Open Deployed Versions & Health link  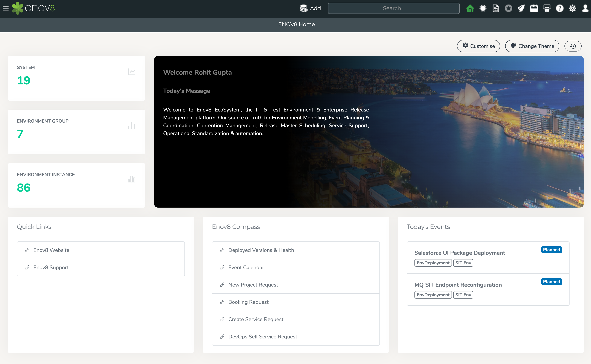pyautogui.click(x=296, y=250)
